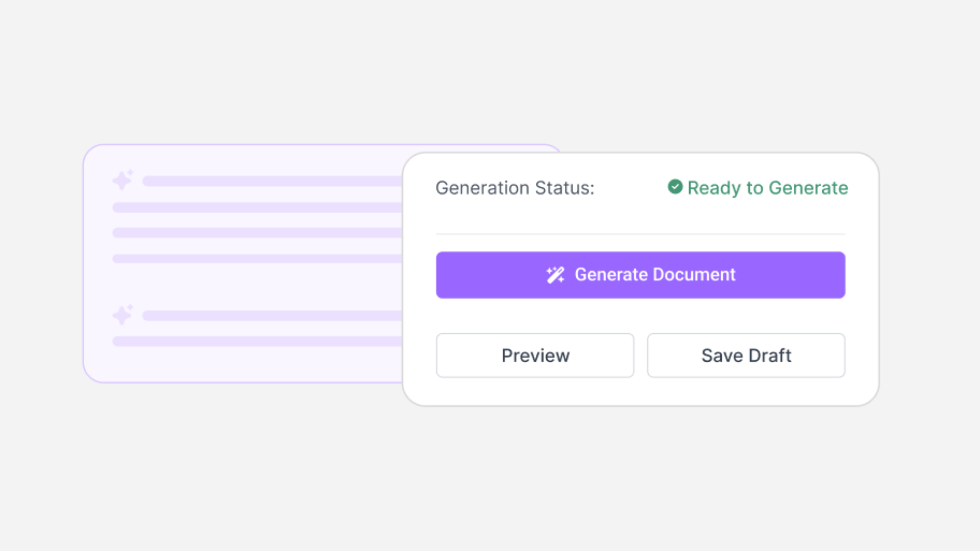Viewport: 980px width, 551px height.
Task: Click the green checkmark status icon
Action: click(675, 187)
